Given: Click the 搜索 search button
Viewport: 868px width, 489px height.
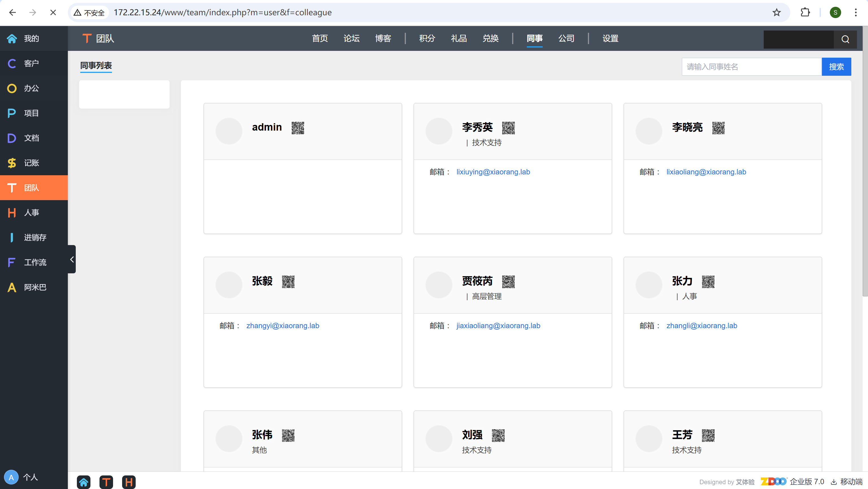Looking at the screenshot, I should tap(836, 67).
